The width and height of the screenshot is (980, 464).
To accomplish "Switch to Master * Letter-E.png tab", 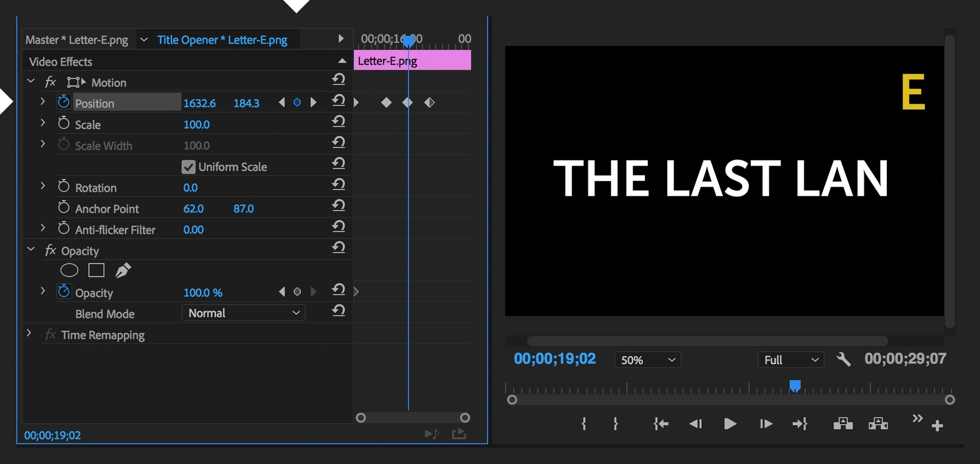I will coord(77,40).
